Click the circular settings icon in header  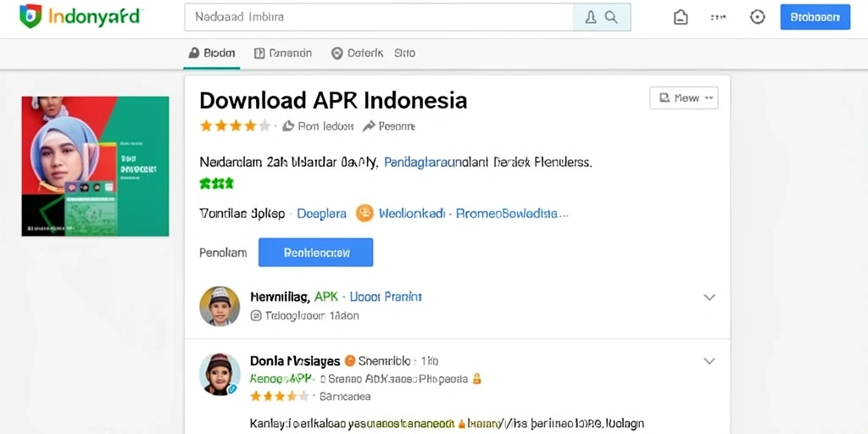[757, 17]
